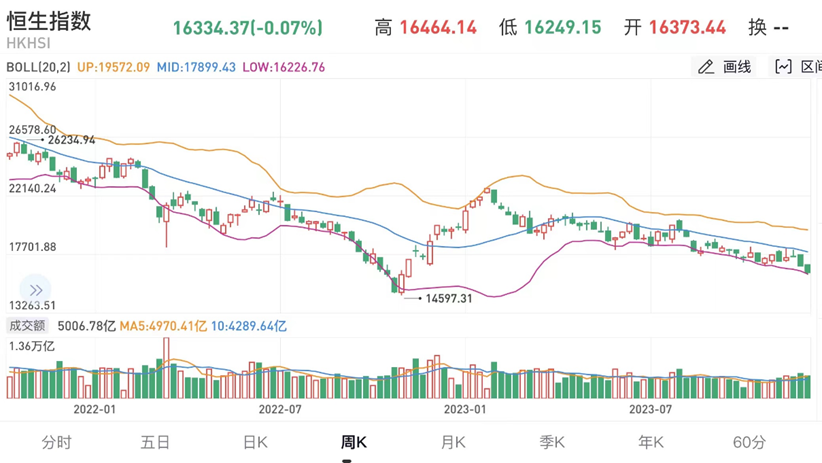Choose the 60分 interval tab

(750, 442)
